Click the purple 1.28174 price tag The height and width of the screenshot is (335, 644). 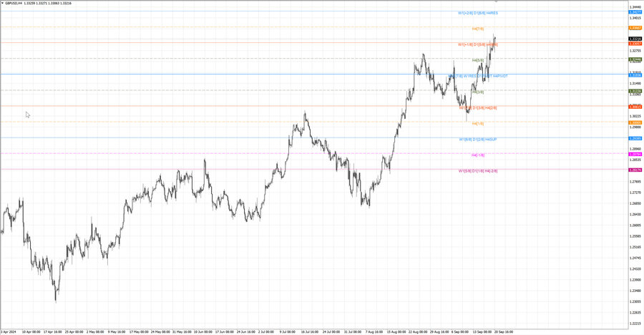coord(635,170)
